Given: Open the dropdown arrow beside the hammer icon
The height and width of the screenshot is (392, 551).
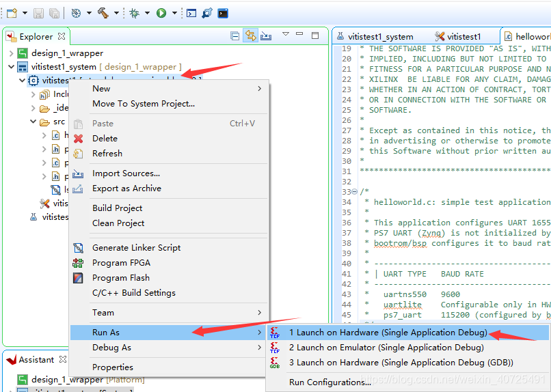Looking at the screenshot, I should pyautogui.click(x=116, y=14).
